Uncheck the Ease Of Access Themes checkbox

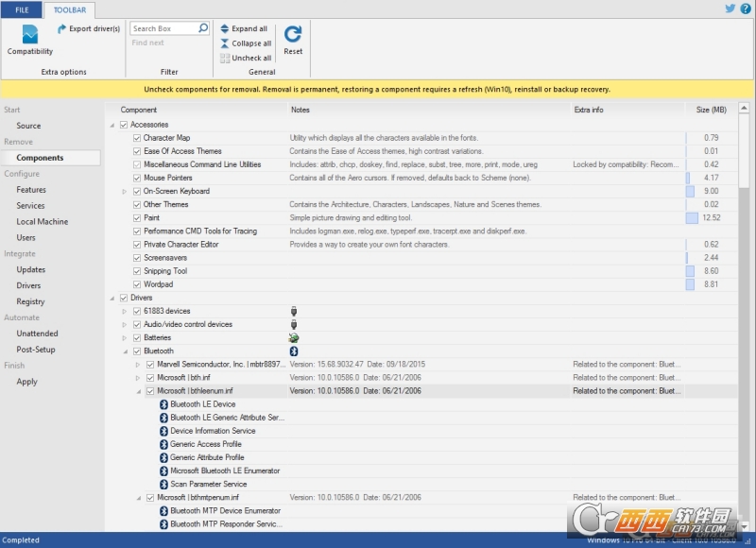137,151
